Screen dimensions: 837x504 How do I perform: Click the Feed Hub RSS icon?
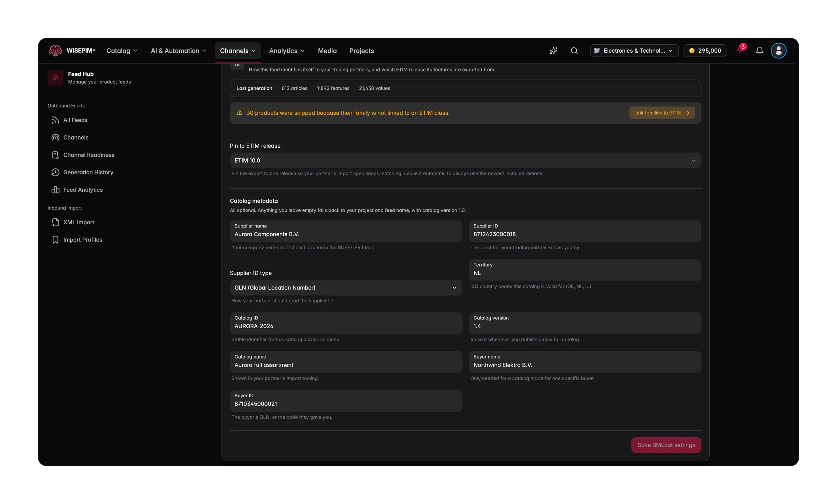(55, 77)
